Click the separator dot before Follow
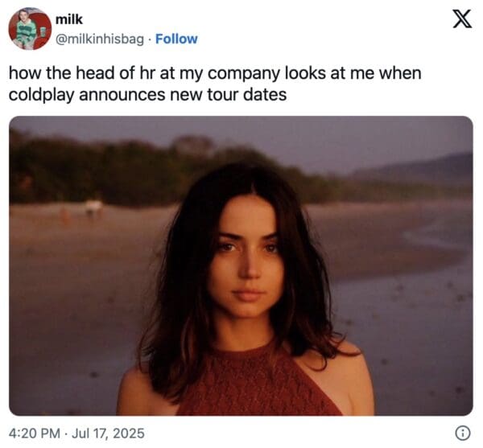483x448 pixels. (150, 39)
